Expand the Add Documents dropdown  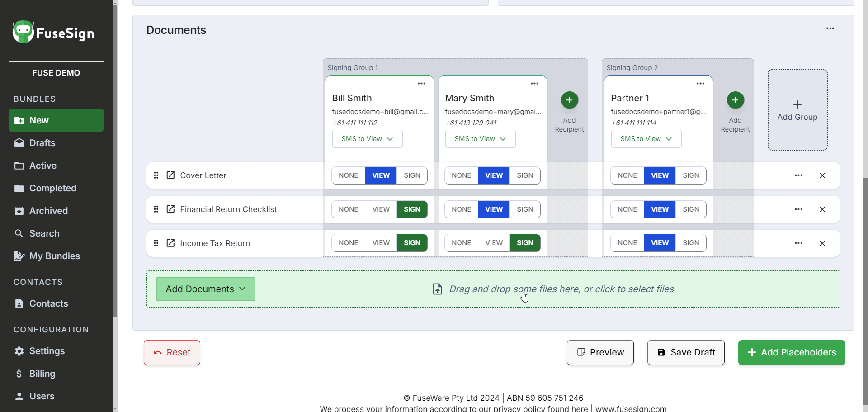point(206,289)
